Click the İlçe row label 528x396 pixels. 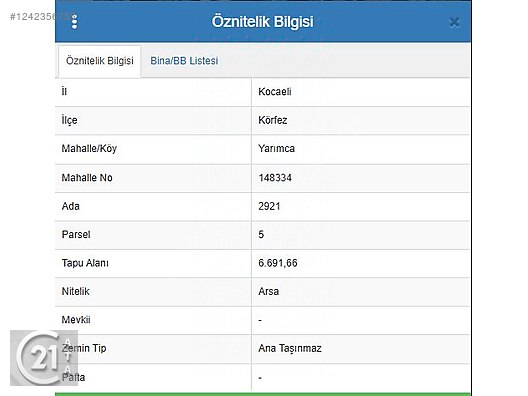pos(69,120)
